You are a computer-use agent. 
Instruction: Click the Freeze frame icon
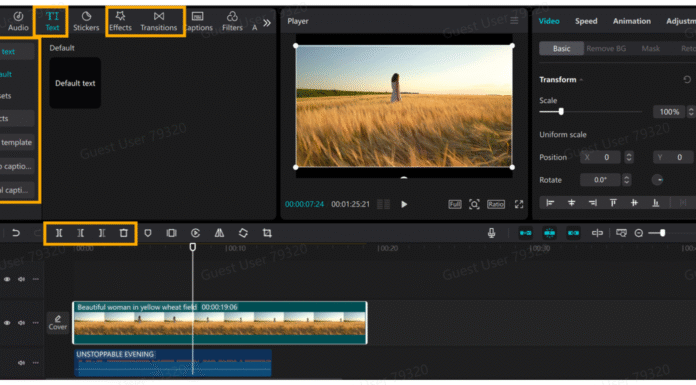[171, 233]
